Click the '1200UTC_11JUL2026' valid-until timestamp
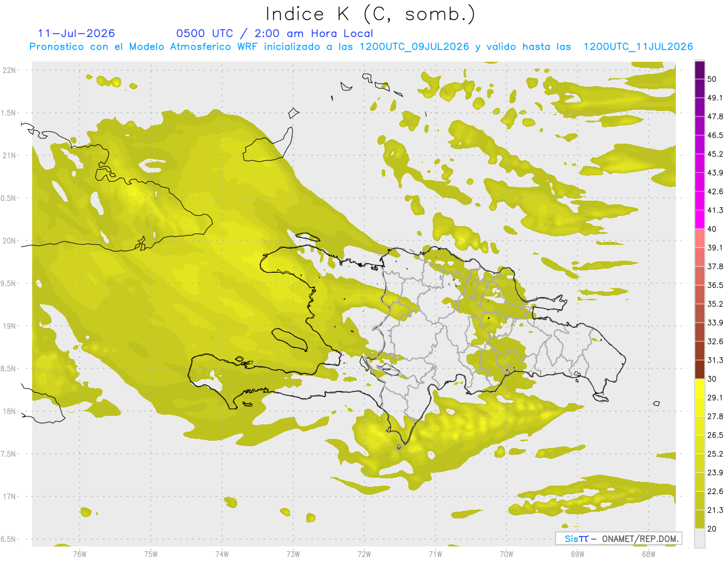Screen dimensions: 728x562 point(638,47)
